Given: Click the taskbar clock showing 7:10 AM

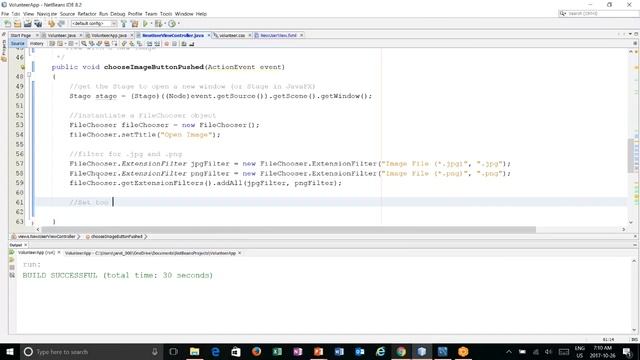Looking at the screenshot, I should pyautogui.click(x=602, y=351).
